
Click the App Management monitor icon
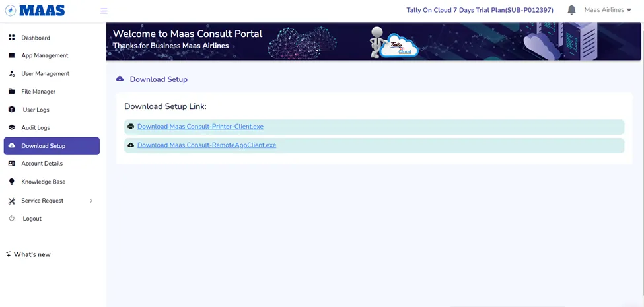(x=12, y=55)
